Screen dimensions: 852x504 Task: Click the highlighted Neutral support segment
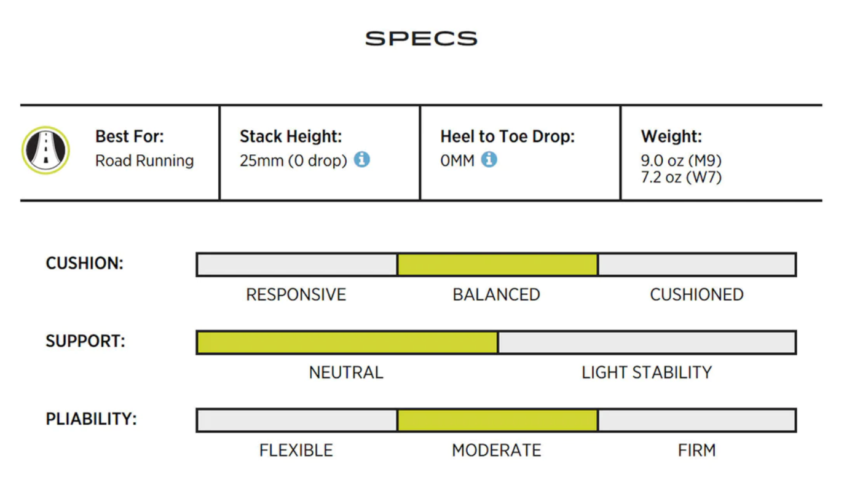click(347, 342)
